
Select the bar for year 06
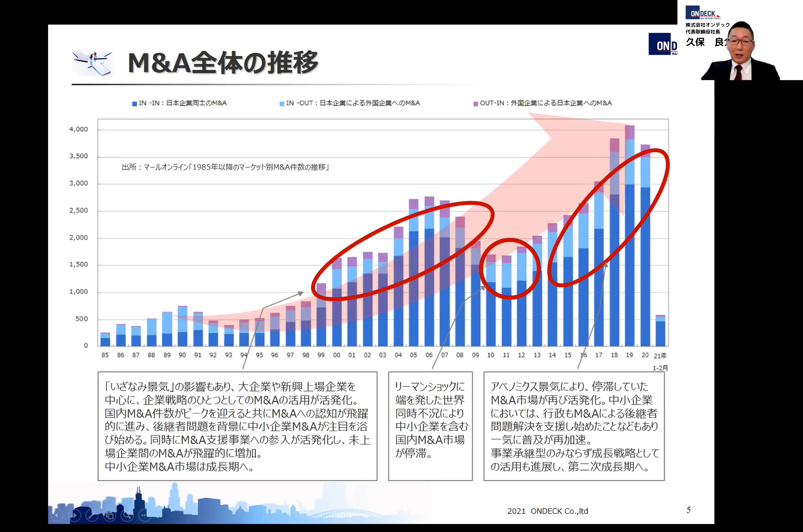click(x=429, y=271)
